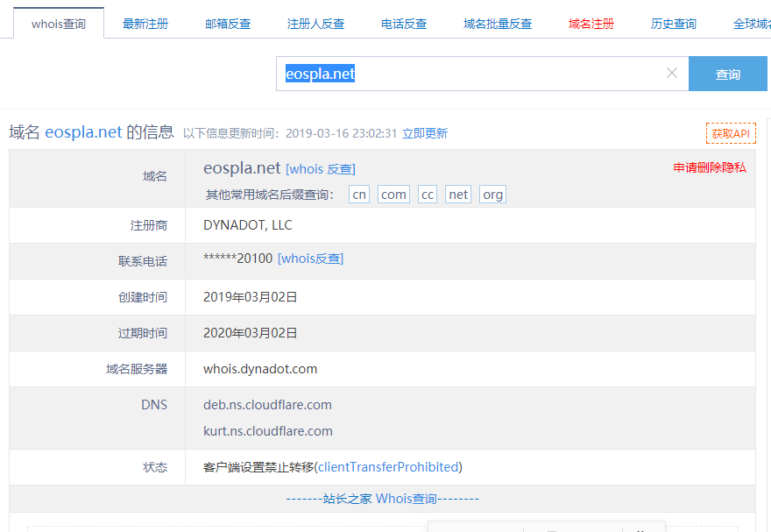
Task: Select the com domain suffix button
Action: pos(393,195)
